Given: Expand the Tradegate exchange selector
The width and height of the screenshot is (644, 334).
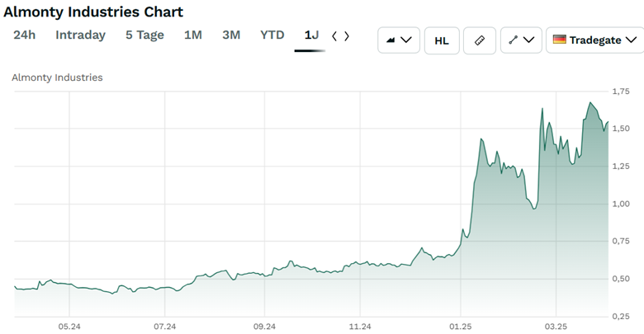Looking at the screenshot, I should tap(594, 40).
